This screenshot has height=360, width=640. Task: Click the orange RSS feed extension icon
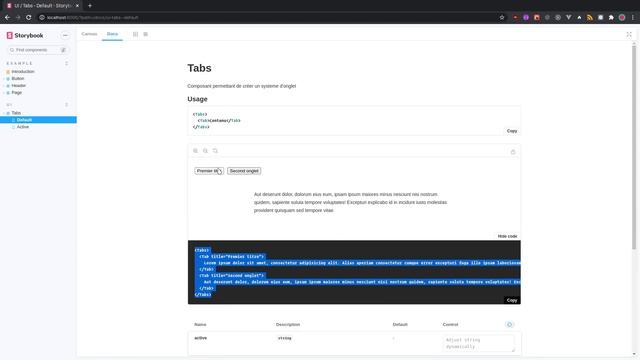point(590,18)
